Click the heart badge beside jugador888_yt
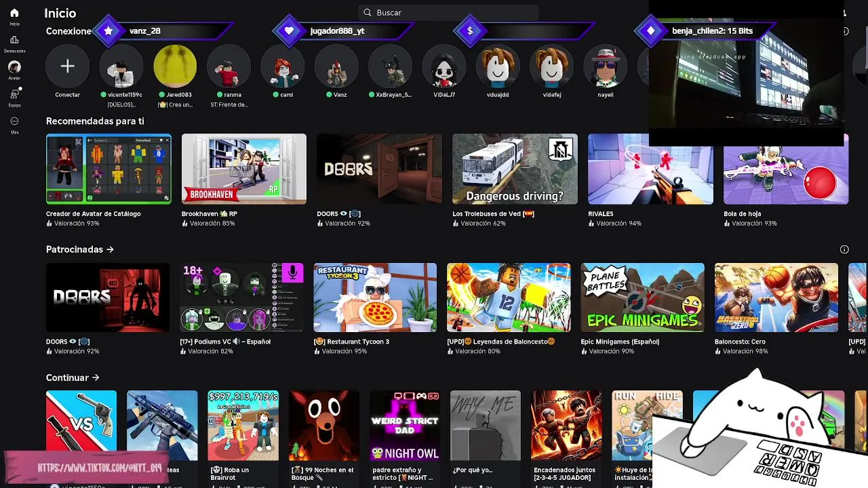This screenshot has height=488, width=868. pyautogui.click(x=290, y=31)
